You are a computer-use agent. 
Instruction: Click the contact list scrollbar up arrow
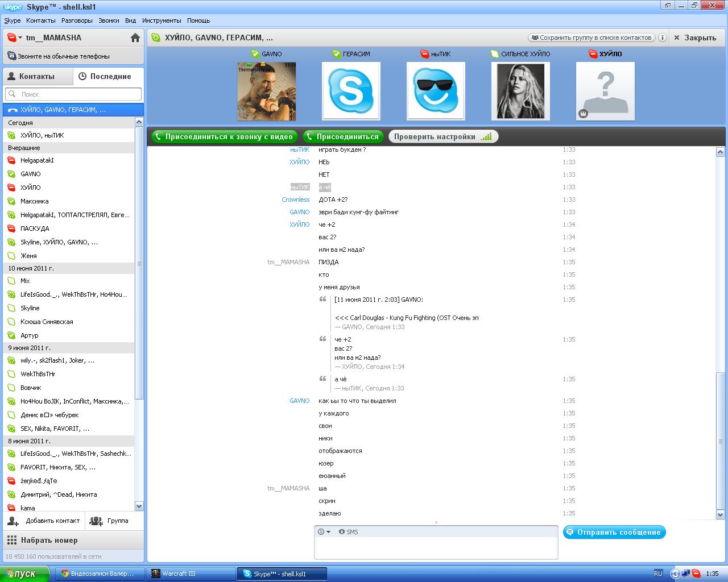point(139,122)
